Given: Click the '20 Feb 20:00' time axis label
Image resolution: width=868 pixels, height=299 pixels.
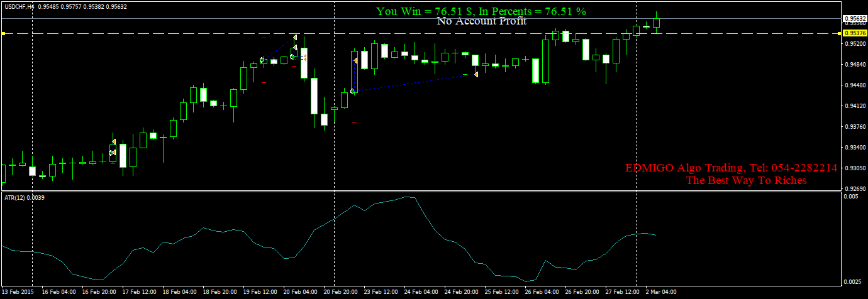Looking at the screenshot, I should (x=342, y=292).
